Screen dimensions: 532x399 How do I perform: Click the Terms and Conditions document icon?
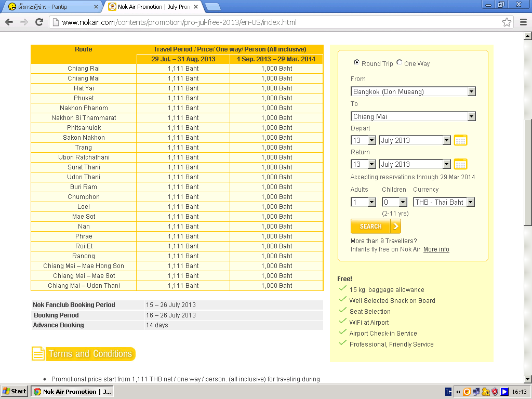38,353
